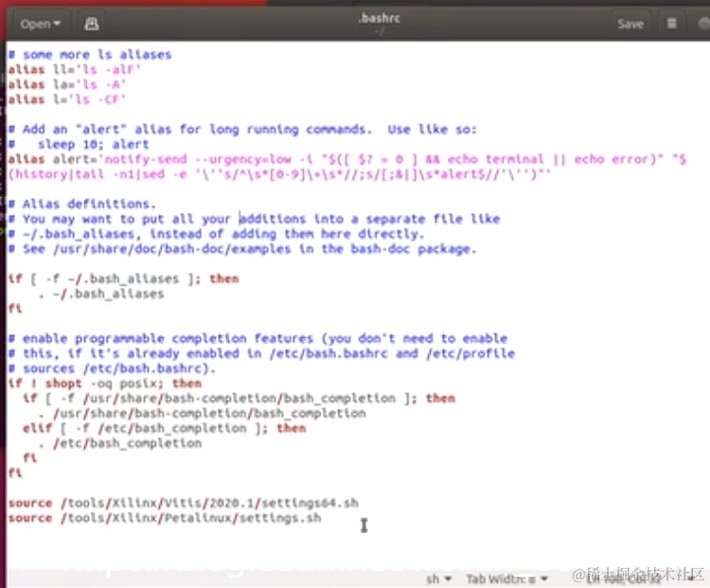Image resolution: width=710 pixels, height=588 pixels.
Task: Save the .bashrc file
Action: click(x=630, y=24)
